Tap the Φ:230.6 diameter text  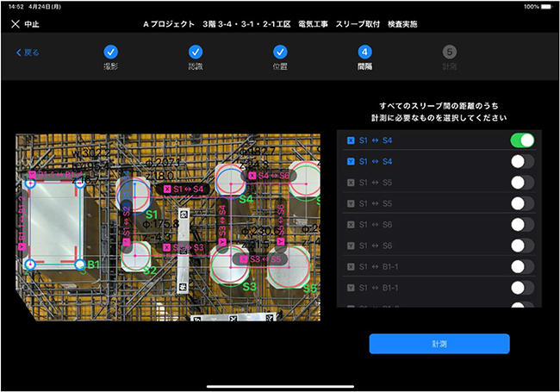click(261, 231)
